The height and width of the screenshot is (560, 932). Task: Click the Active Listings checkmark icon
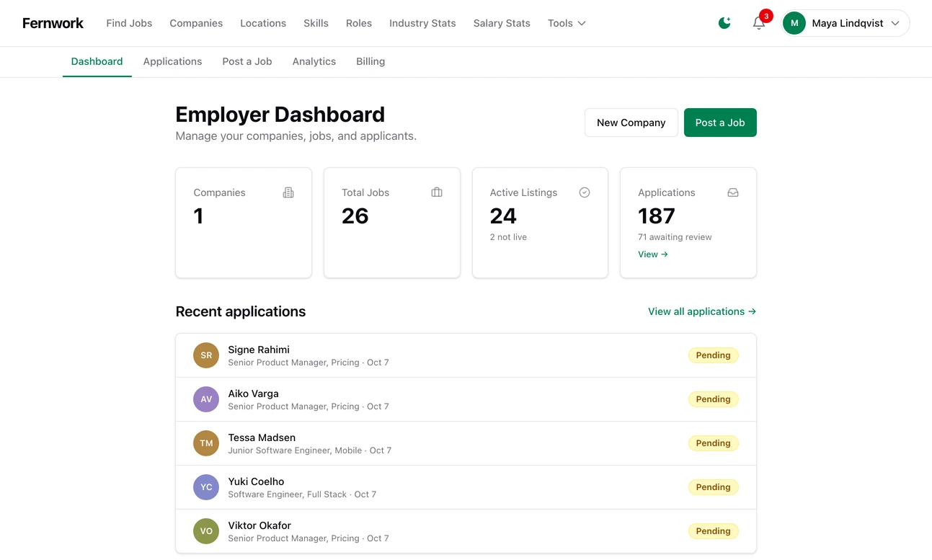(585, 192)
